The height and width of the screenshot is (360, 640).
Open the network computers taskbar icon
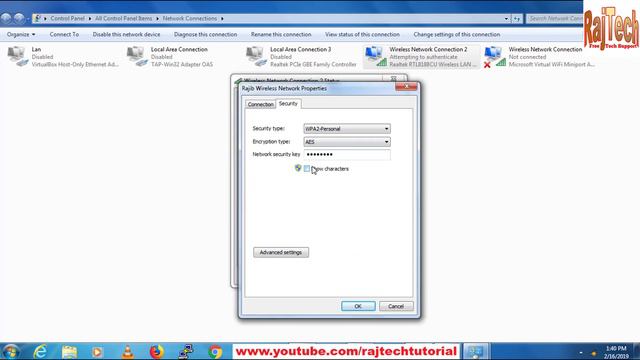(186, 351)
